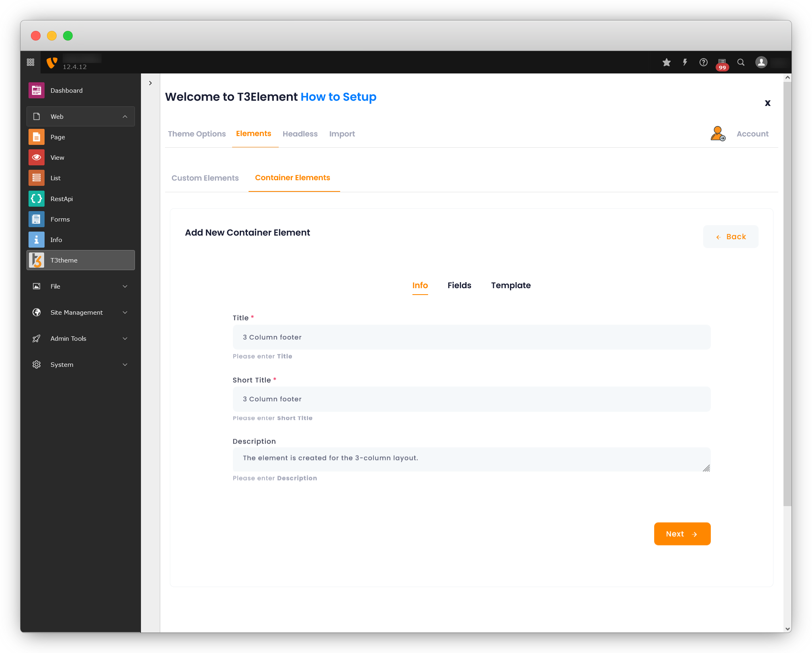812x653 pixels.
Task: Go to the Template step tab
Action: (511, 285)
